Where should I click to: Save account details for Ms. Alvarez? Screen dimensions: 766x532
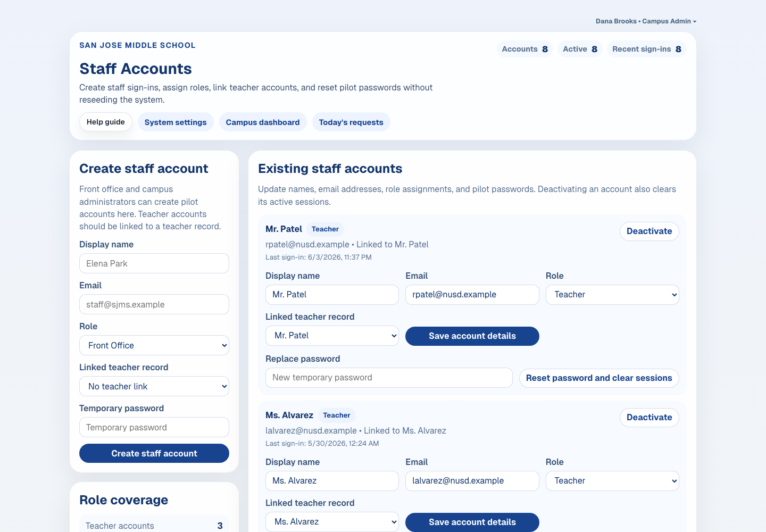pyautogui.click(x=472, y=522)
